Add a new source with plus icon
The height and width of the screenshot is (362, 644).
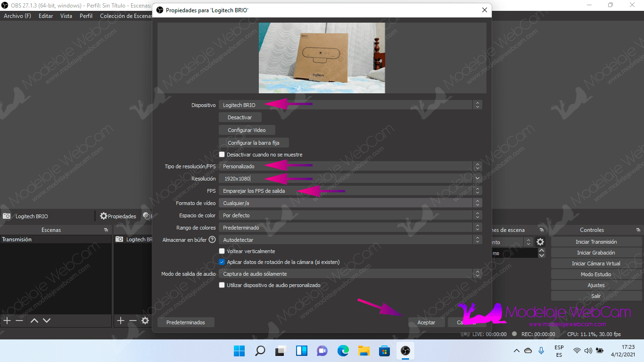point(121,321)
